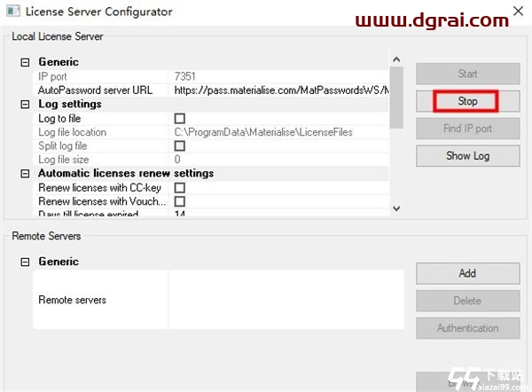Click the settings list scrollbar down arrow
This screenshot has width=532, height=392.
[396, 208]
